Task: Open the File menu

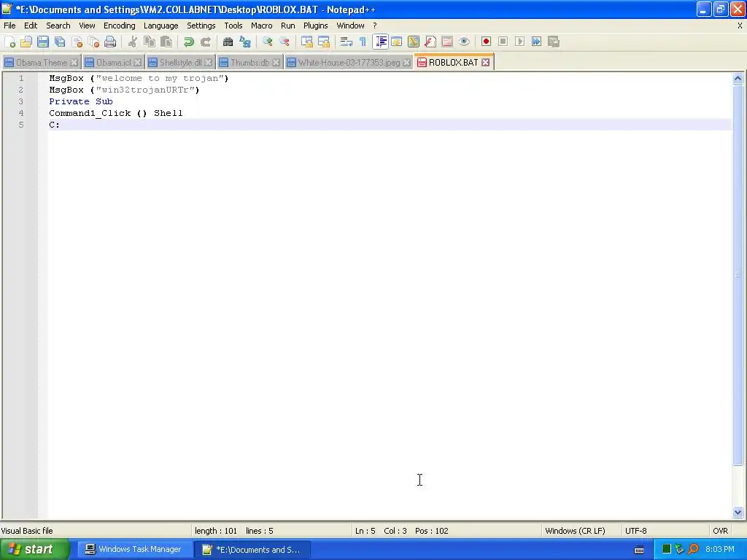Action: [x=9, y=26]
